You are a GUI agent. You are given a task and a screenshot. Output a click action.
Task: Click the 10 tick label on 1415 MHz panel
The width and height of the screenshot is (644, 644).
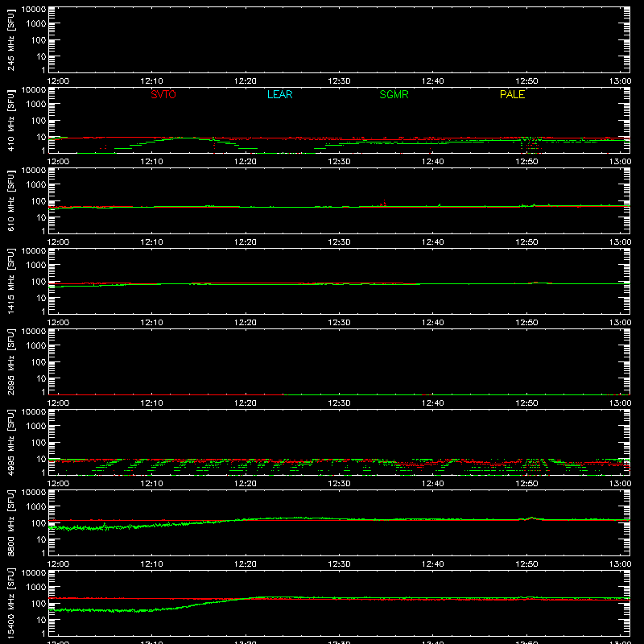41,298
